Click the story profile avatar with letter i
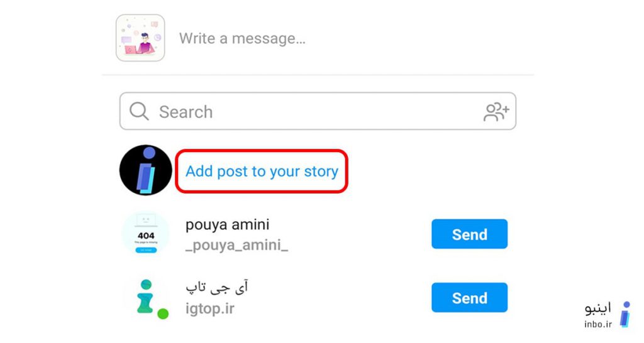644x343 pixels. [145, 170]
